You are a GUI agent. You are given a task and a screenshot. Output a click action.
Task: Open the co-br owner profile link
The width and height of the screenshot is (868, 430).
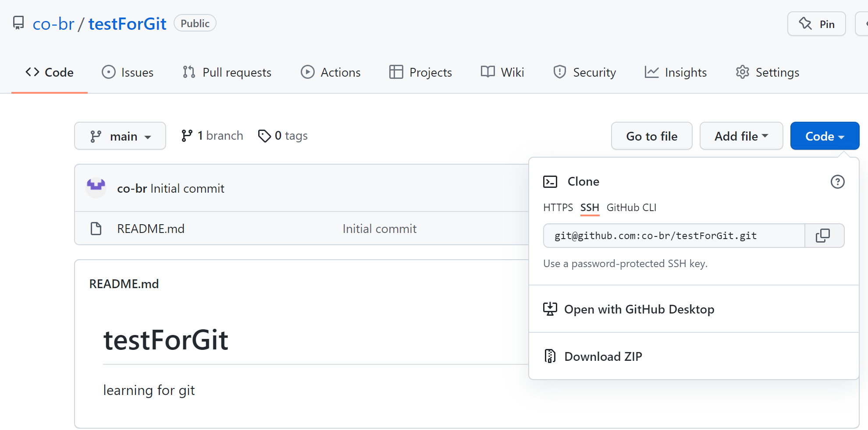pos(53,24)
